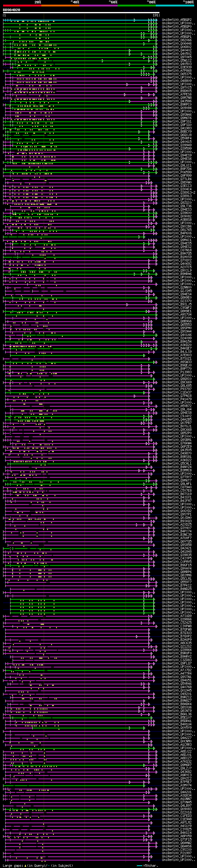Open hit UniRef100_P06599
Screen dimensions: 197x868
point(176,172)
